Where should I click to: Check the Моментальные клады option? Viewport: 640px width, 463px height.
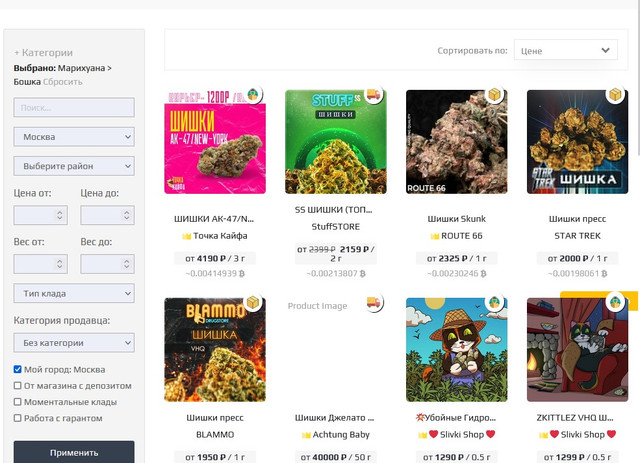[x=18, y=402]
